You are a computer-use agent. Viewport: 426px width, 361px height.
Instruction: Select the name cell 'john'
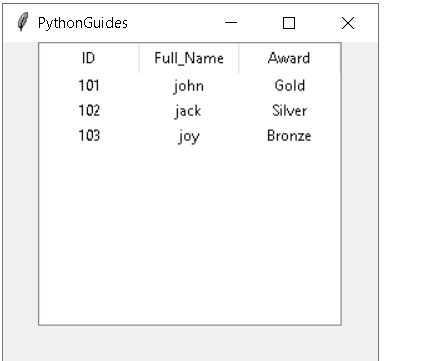(x=189, y=86)
